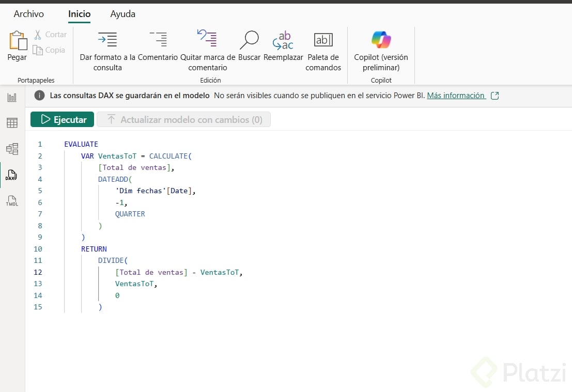Follow the Más información link
This screenshot has height=392, width=572.
point(456,96)
